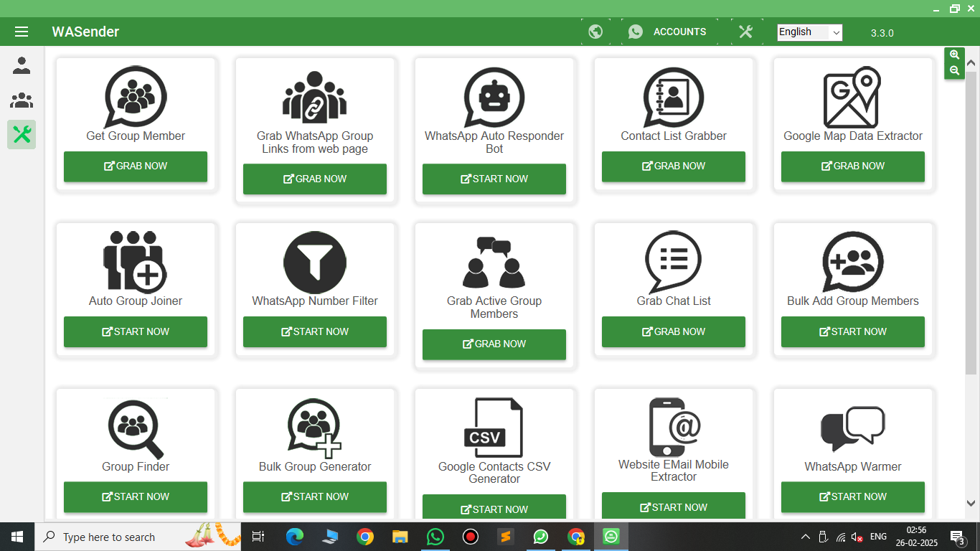Click the scrollbar down arrow
Viewport: 980px width, 551px height.
[971, 504]
